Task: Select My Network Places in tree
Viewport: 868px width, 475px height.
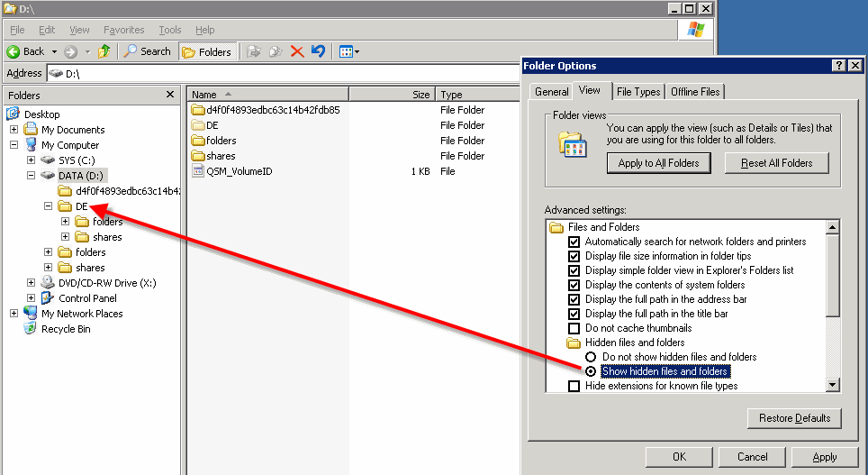Action: (x=81, y=314)
